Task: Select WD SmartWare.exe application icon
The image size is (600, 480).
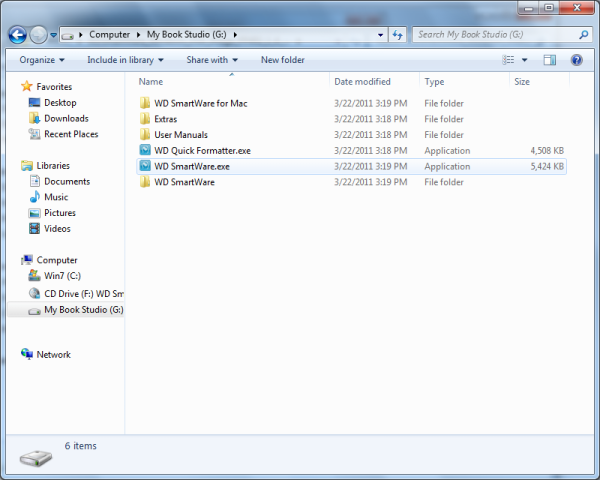Action: (145, 166)
